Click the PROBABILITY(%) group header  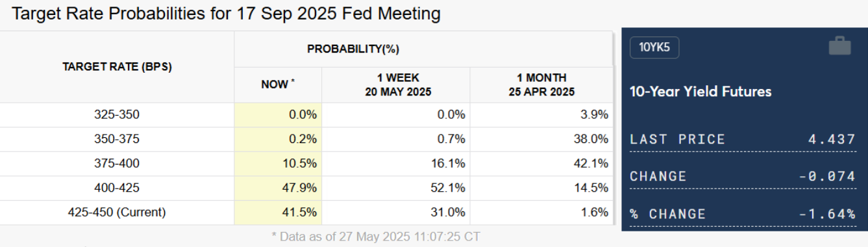(x=353, y=49)
